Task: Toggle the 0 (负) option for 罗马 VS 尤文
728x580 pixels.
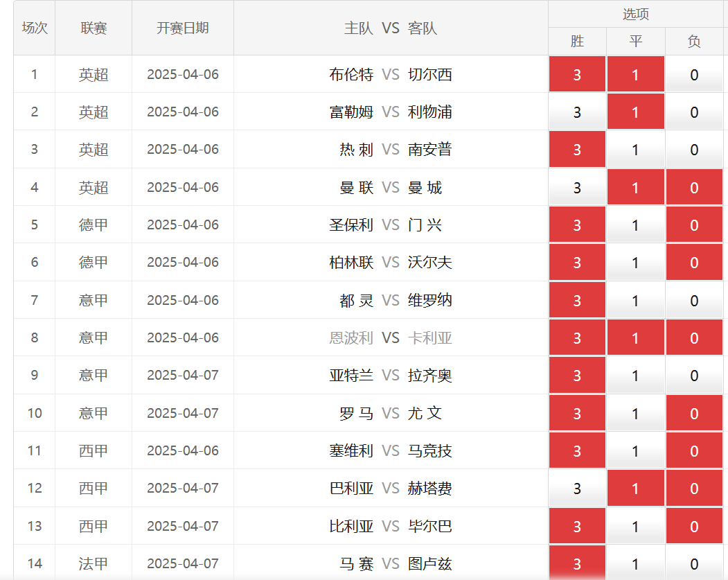Action: pyautogui.click(x=694, y=413)
